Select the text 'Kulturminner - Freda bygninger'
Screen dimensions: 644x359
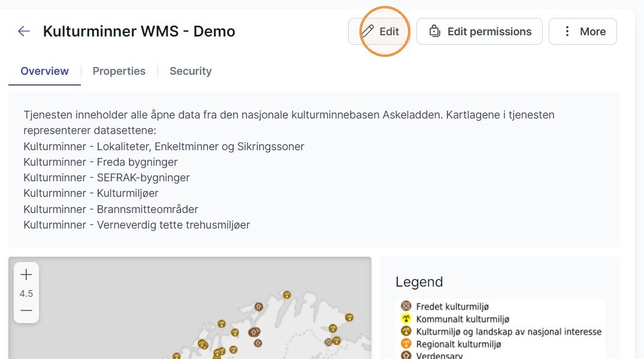click(101, 162)
